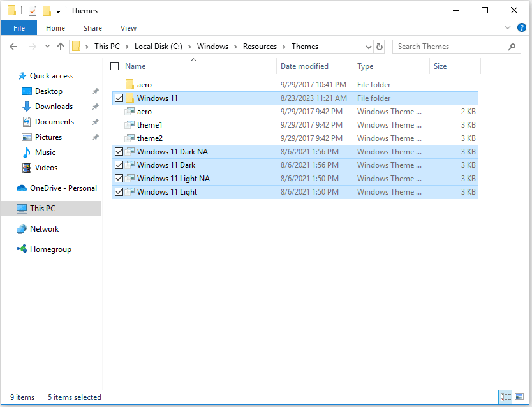Image resolution: width=532 pixels, height=407 pixels.
Task: Uncheck the Windows 11 Dark checkbox
Action: click(x=119, y=165)
